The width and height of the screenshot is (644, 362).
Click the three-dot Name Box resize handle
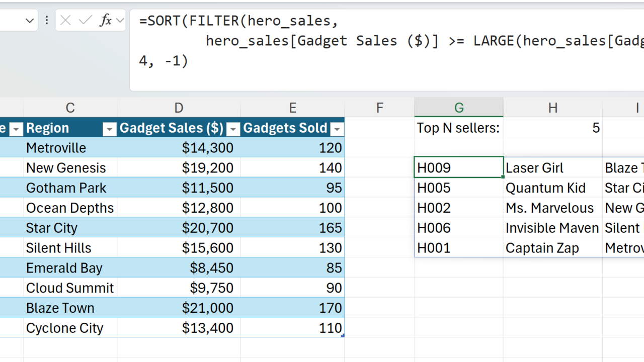click(x=47, y=21)
